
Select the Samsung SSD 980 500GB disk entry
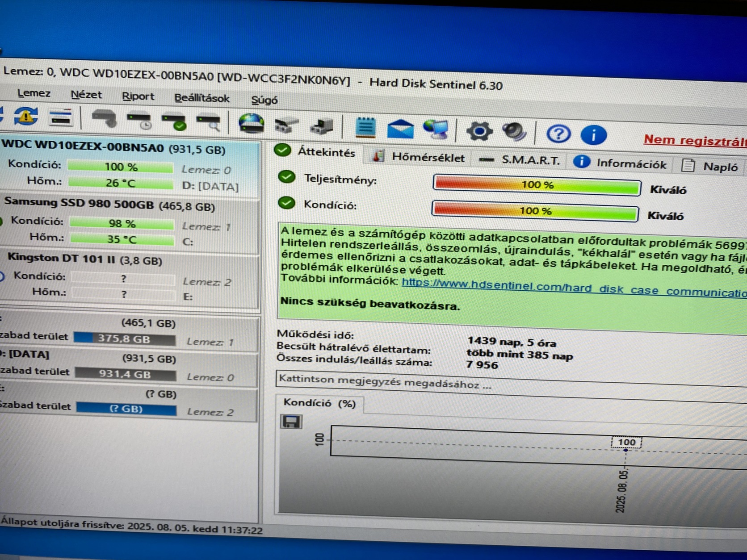[130, 225]
